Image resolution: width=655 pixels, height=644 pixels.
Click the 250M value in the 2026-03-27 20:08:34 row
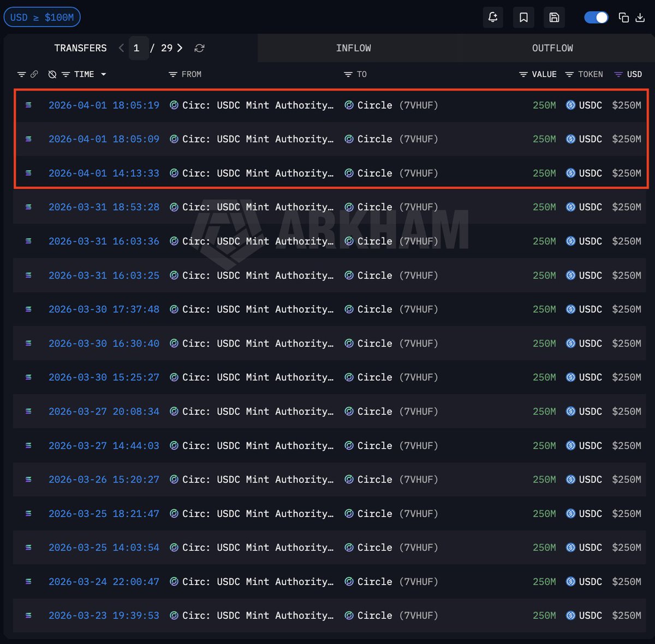544,412
